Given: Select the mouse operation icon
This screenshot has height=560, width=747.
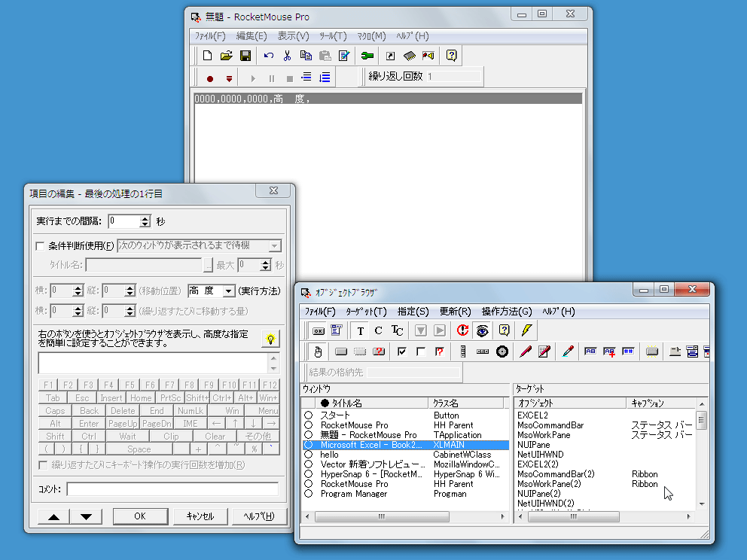Looking at the screenshot, I should (319, 352).
